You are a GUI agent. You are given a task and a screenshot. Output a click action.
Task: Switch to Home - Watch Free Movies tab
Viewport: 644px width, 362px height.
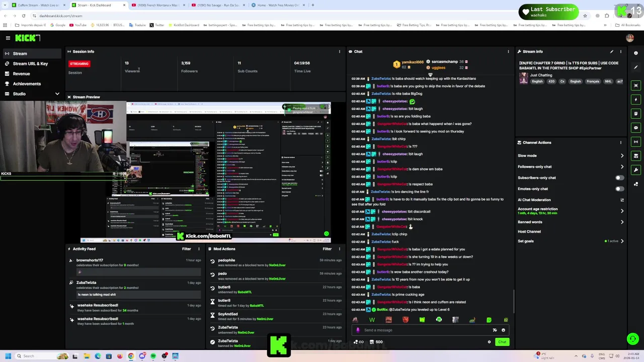pos(277,5)
